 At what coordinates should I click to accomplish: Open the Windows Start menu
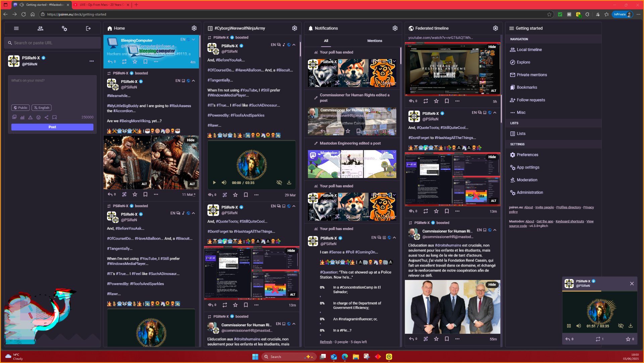(x=255, y=357)
